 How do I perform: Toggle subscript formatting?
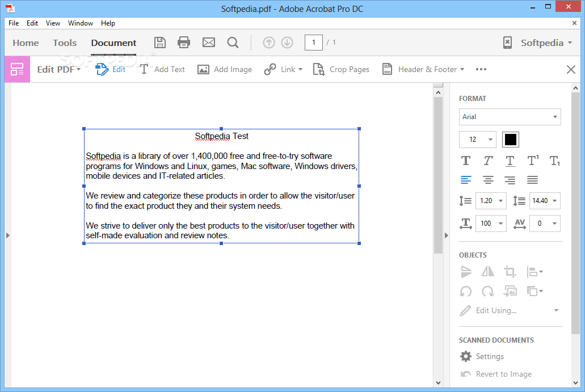555,161
